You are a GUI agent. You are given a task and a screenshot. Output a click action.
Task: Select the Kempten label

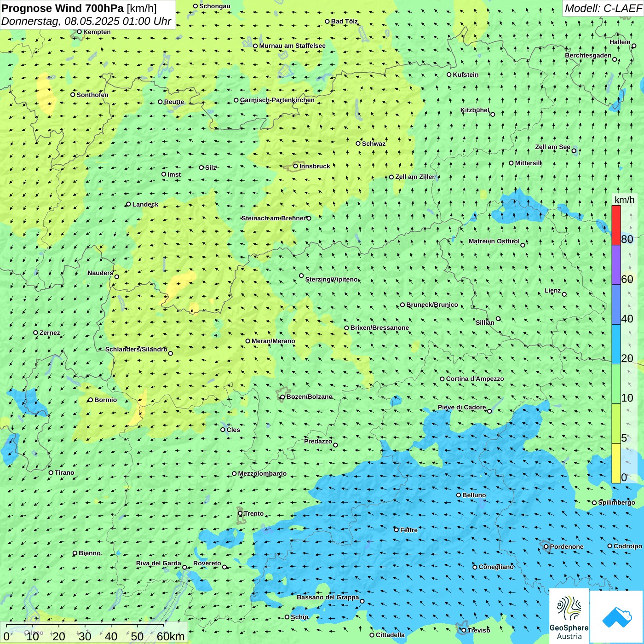click(97, 32)
